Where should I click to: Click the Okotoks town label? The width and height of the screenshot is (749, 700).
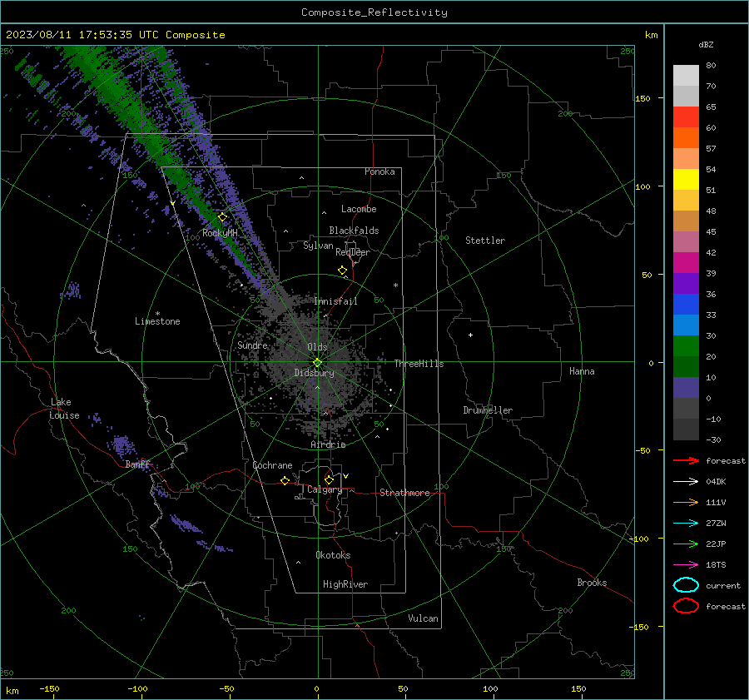coord(333,555)
